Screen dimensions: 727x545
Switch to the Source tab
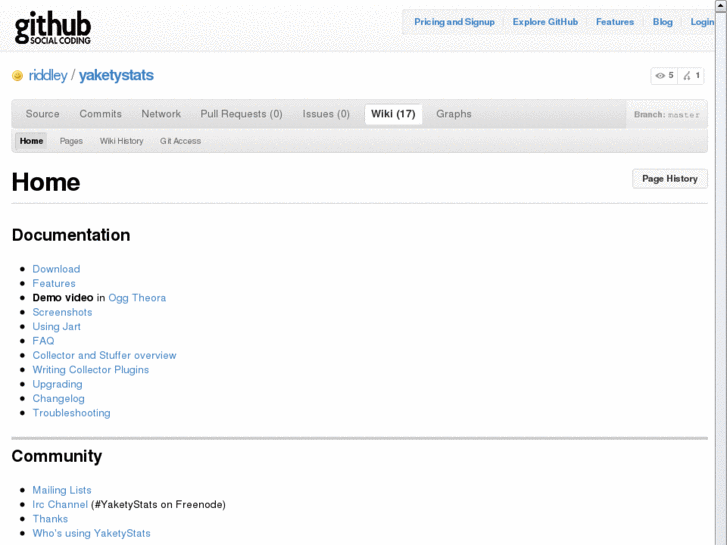[42, 114]
